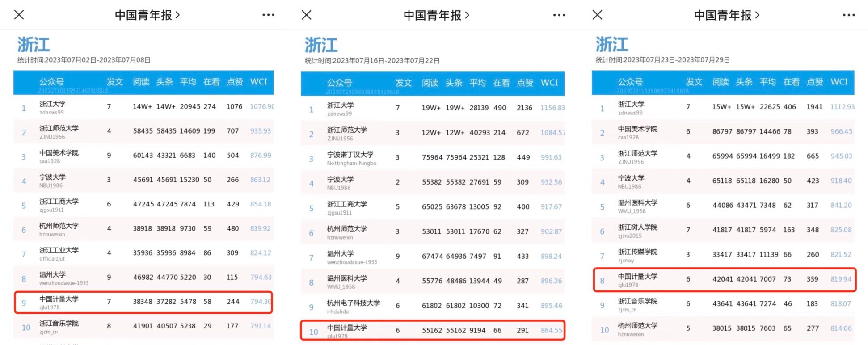Click the 浙江工业大学 account name

(59, 250)
